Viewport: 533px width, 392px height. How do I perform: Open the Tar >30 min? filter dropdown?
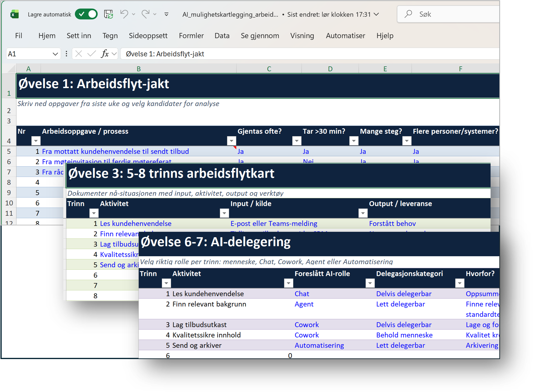(354, 141)
